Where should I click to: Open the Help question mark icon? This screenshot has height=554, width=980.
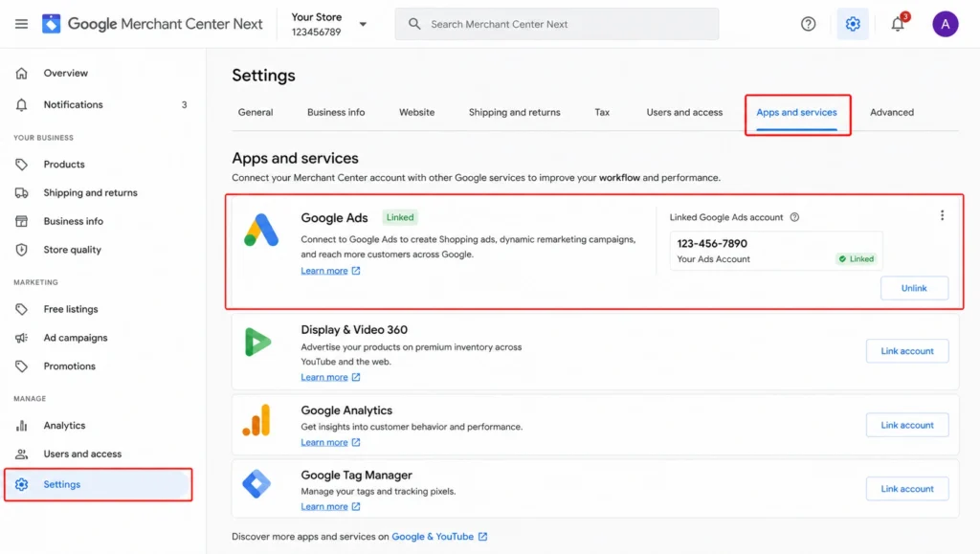click(x=808, y=24)
